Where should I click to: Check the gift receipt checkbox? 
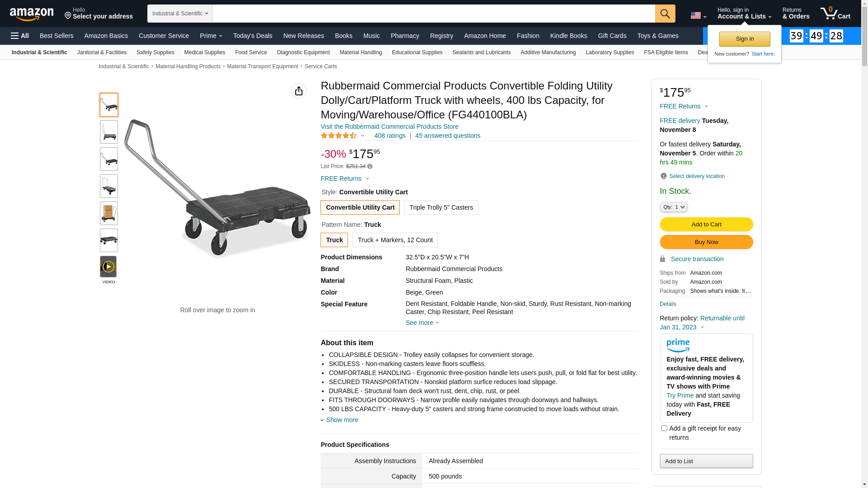664,428
